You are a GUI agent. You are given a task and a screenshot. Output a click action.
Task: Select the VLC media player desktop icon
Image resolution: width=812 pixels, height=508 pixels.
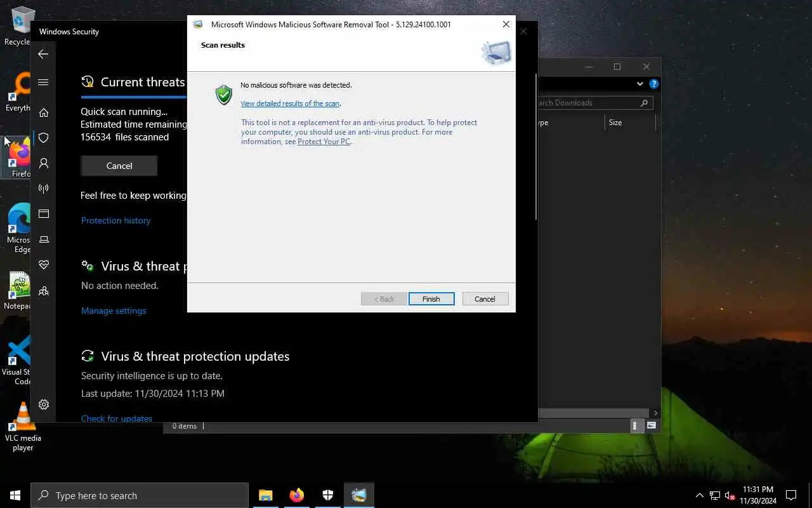pyautogui.click(x=23, y=427)
